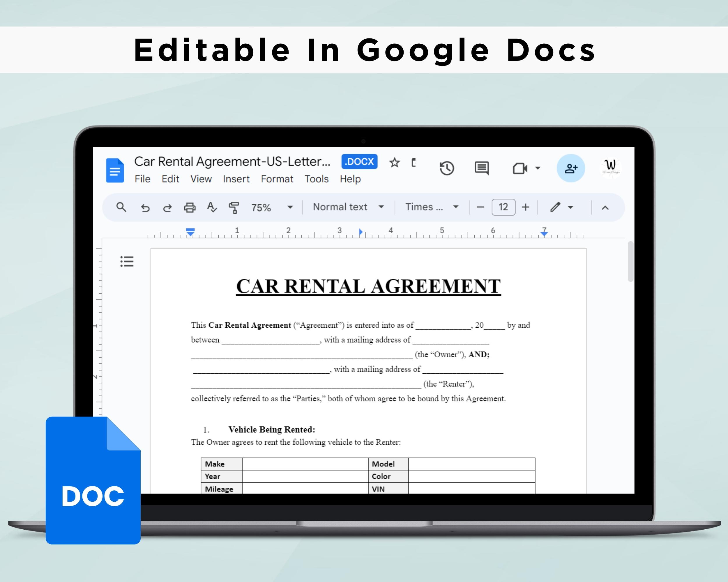Select the paint format tool
728x582 pixels.
[x=234, y=207]
